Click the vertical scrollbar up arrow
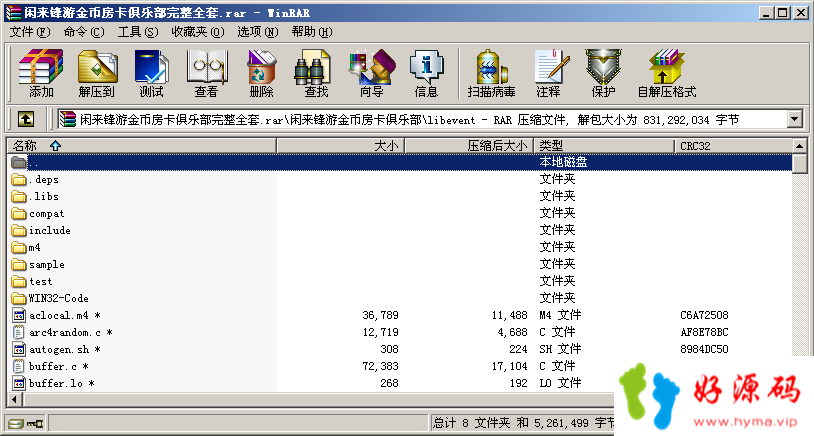This screenshot has height=436, width=814. point(799,146)
